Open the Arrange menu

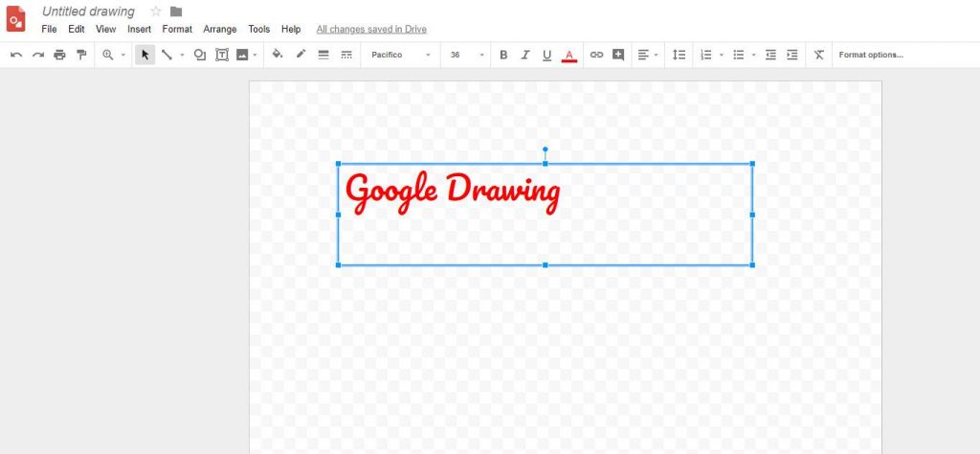(x=220, y=29)
